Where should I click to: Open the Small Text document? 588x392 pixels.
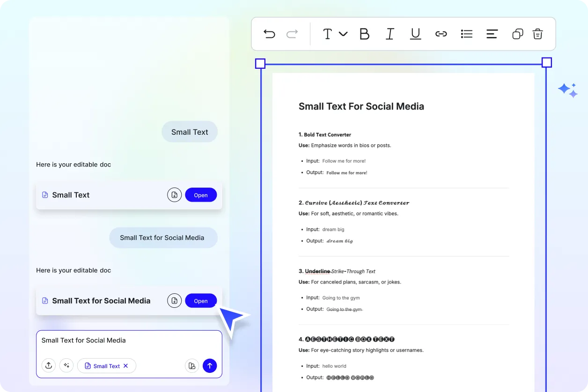[201, 195]
